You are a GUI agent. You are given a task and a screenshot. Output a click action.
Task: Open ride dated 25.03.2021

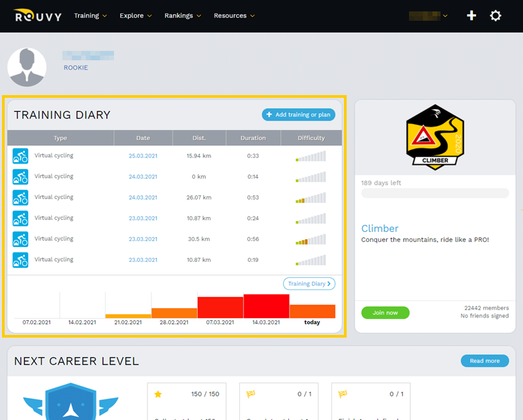point(143,156)
